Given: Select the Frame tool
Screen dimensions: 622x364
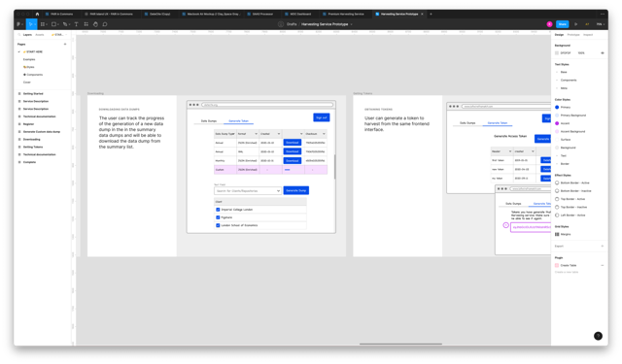Looking at the screenshot, I should tap(43, 24).
